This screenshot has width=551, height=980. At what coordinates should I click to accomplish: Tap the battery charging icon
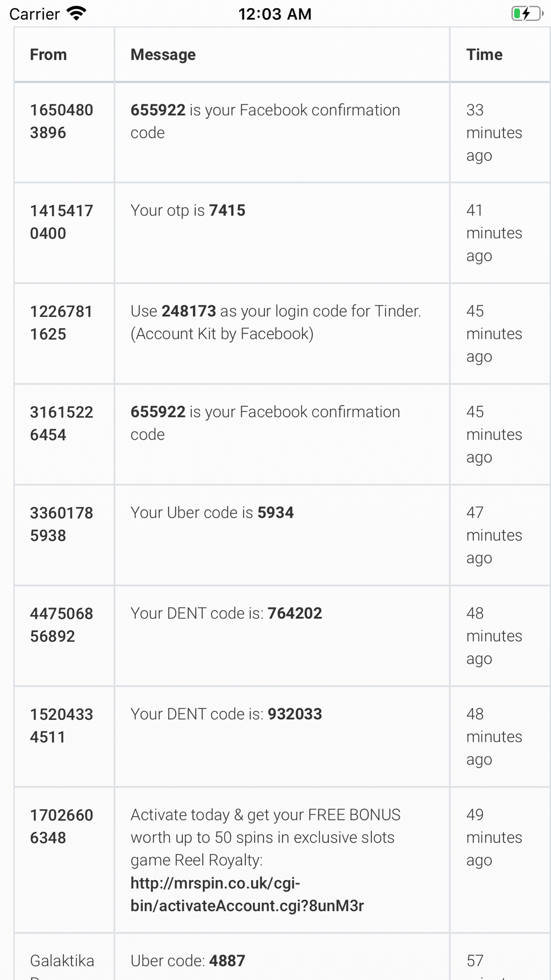pos(527,13)
